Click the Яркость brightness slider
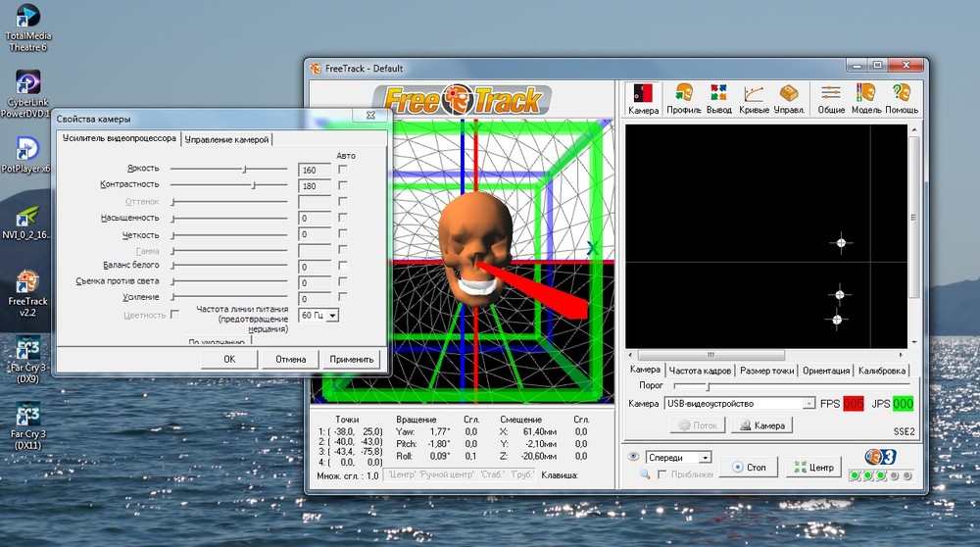Image resolution: width=980 pixels, height=547 pixels. pos(228,169)
